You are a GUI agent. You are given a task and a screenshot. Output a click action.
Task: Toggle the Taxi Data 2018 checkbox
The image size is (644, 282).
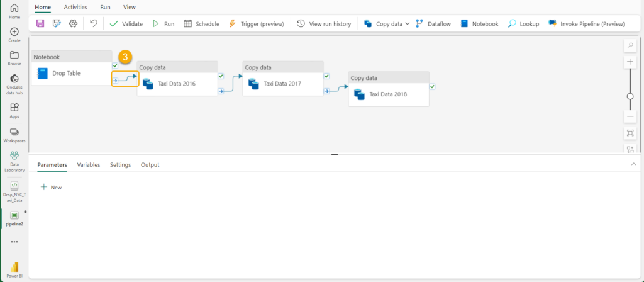[x=432, y=86]
